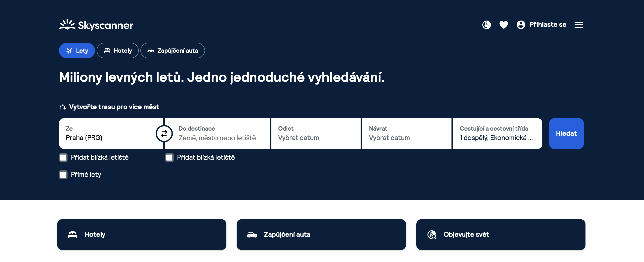The height and width of the screenshot is (262, 644).
Task: Click the account profile icon
Action: [521, 25]
